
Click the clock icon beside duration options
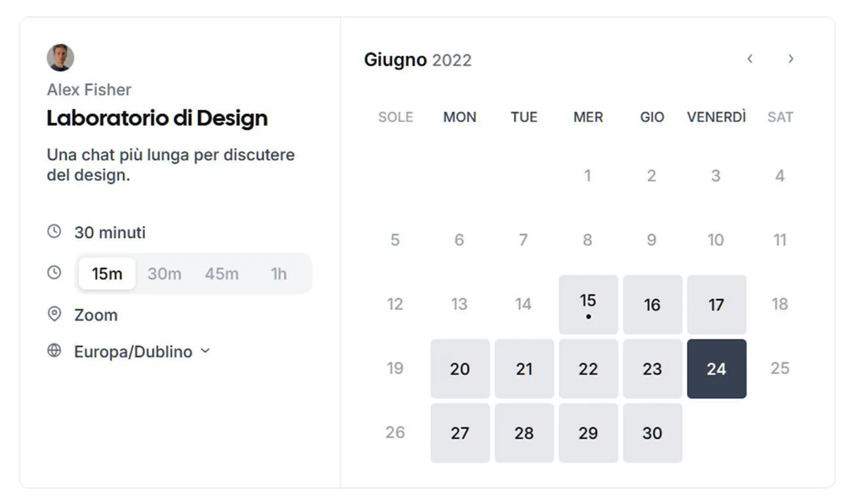coord(54,273)
